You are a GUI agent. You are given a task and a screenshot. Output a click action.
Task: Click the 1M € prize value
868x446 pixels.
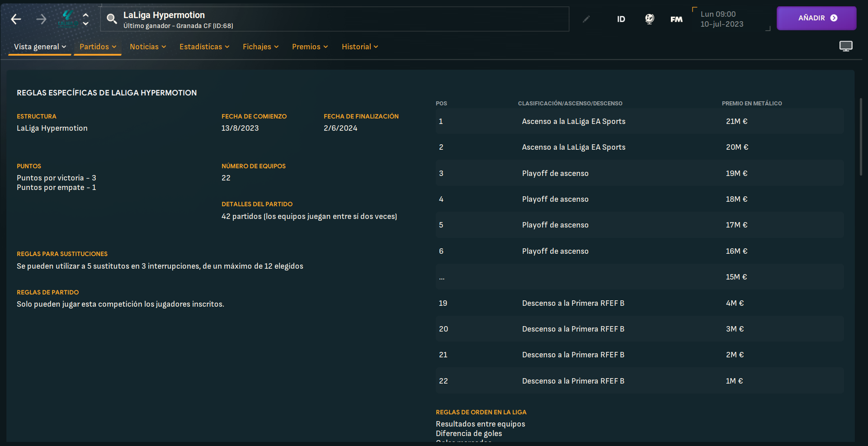coord(734,381)
